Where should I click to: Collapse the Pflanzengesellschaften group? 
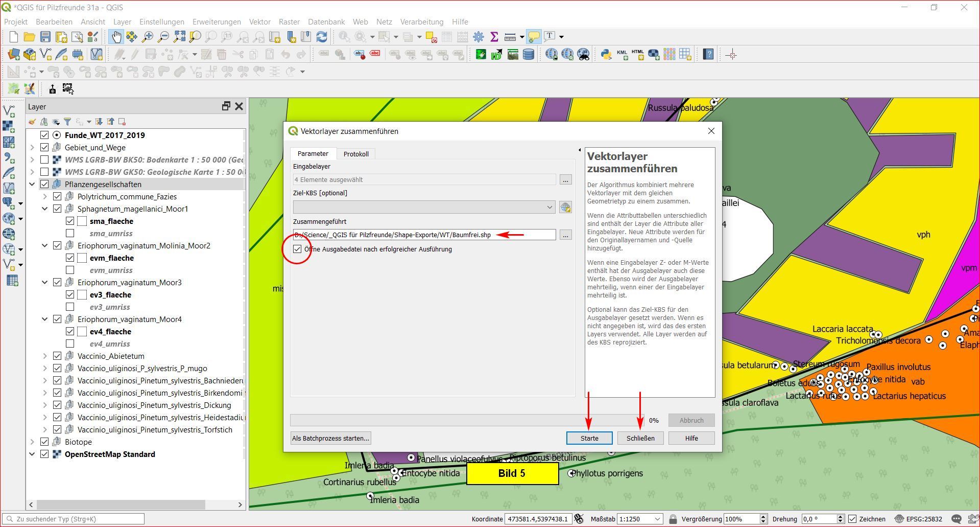pyautogui.click(x=32, y=184)
